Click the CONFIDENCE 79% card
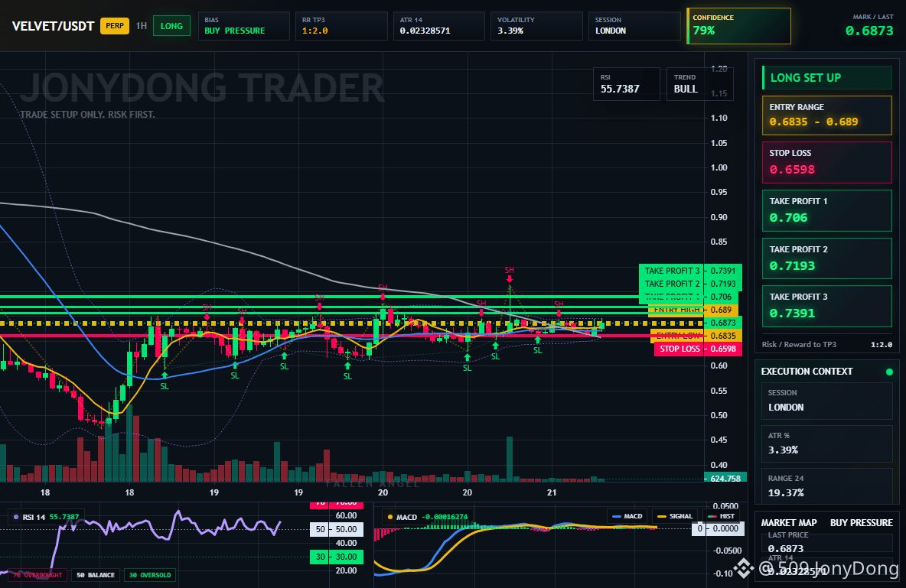The image size is (906, 588). 738,26
